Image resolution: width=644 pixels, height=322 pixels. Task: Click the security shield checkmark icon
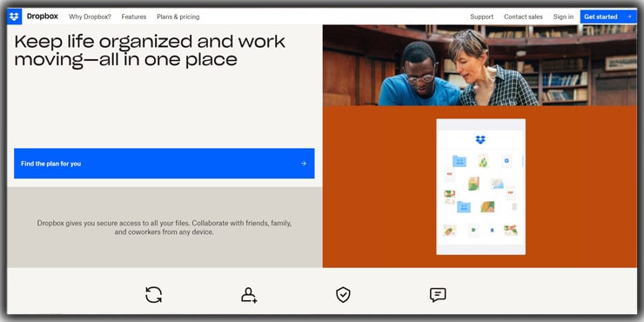(343, 295)
